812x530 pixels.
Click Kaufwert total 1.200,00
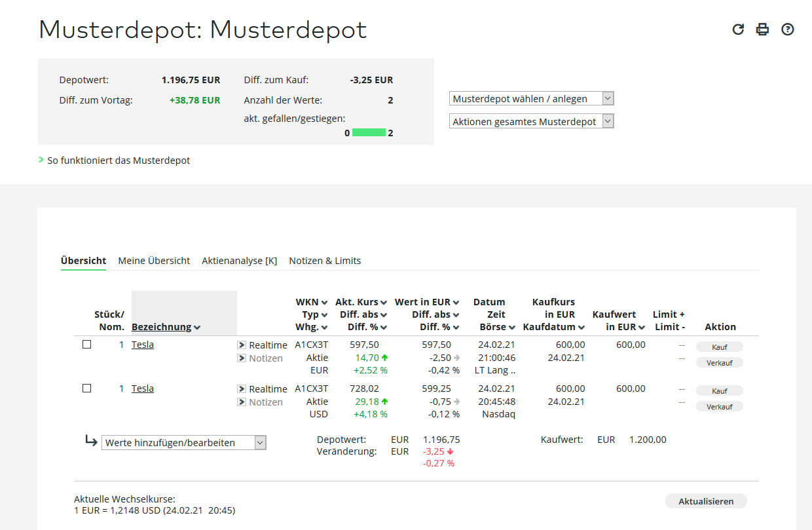coord(648,440)
